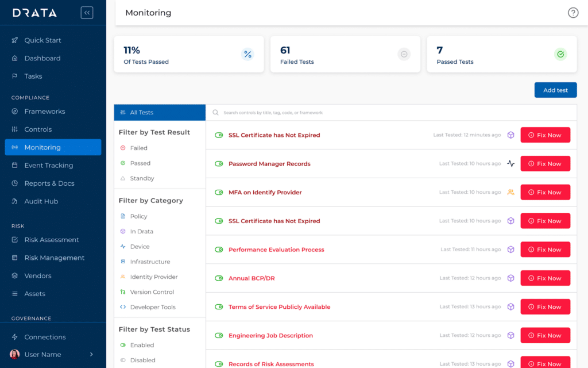Filter tests by Infrastructure category
Screen dimensions: 588x368
pyautogui.click(x=150, y=262)
